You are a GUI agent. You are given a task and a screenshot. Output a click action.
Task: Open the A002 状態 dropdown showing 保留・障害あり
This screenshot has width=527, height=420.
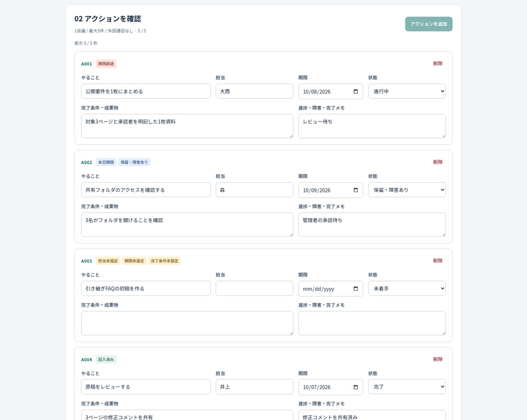(407, 190)
